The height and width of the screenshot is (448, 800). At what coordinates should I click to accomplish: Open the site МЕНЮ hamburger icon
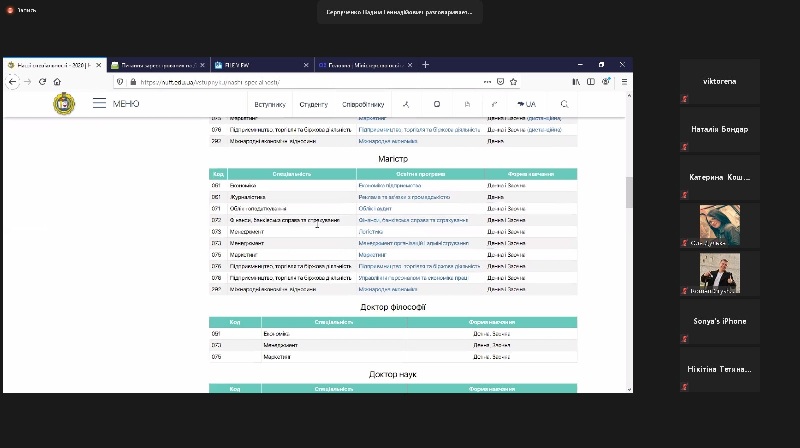(99, 103)
